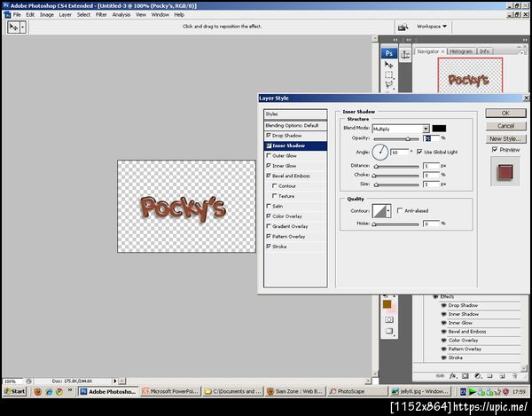
Task: Toggle the Bevel and Emboss checkbox
Action: [x=269, y=176]
